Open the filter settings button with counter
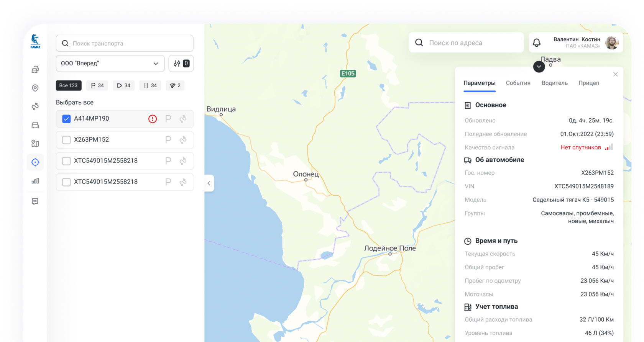Image resolution: width=644 pixels, height=342 pixels. click(x=181, y=64)
